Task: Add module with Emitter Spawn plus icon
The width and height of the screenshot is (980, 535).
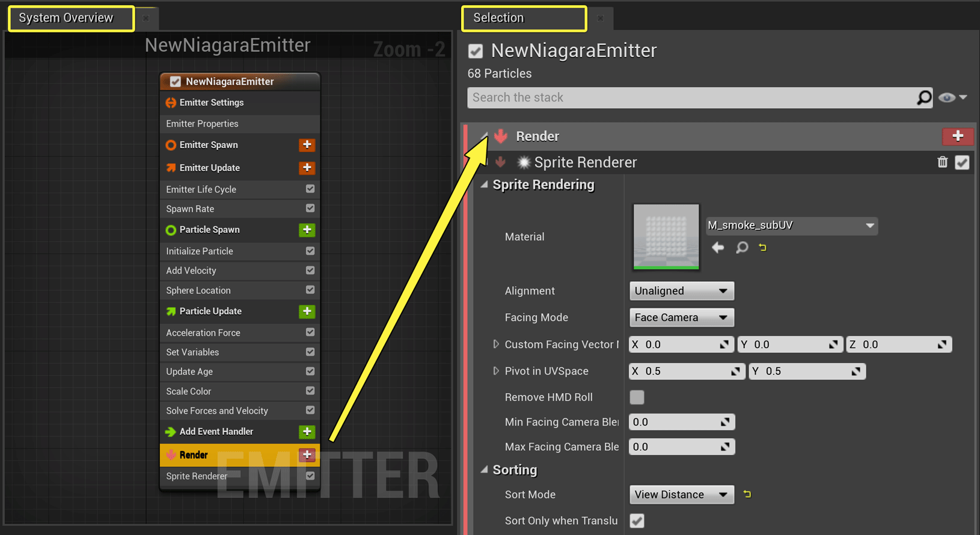Action: pos(307,145)
